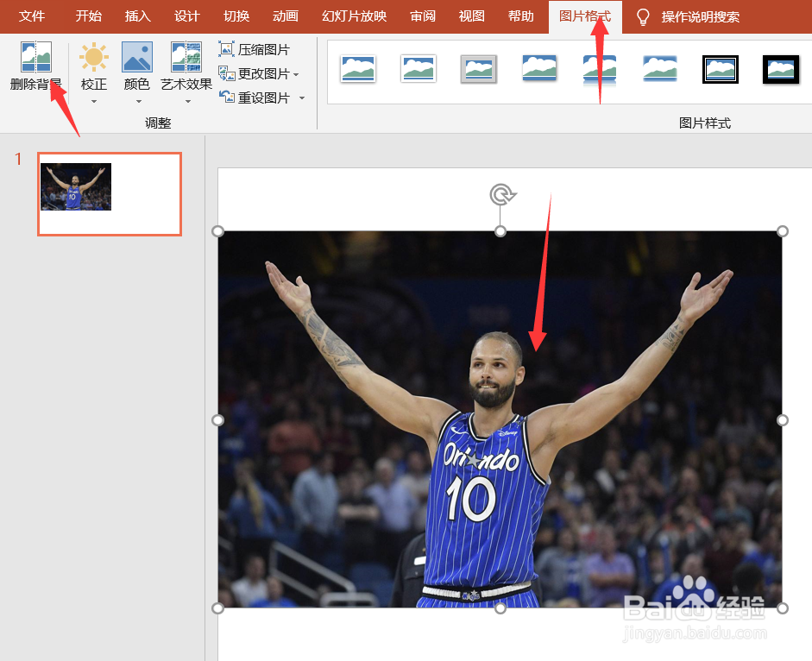
Task: Apply the fifth picture style with reflection
Action: (600, 69)
